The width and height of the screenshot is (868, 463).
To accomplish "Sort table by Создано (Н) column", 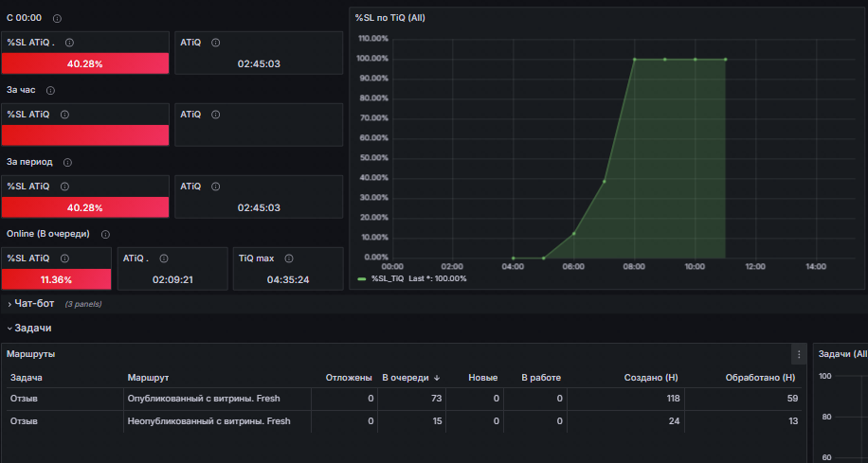I will [651, 378].
